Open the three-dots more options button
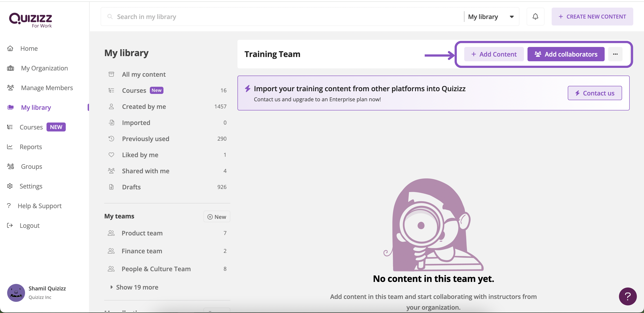This screenshot has height=313, width=644. pos(615,54)
